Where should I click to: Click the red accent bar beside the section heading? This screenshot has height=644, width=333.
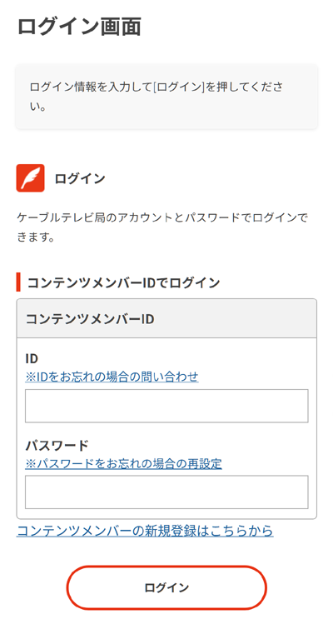(18, 282)
